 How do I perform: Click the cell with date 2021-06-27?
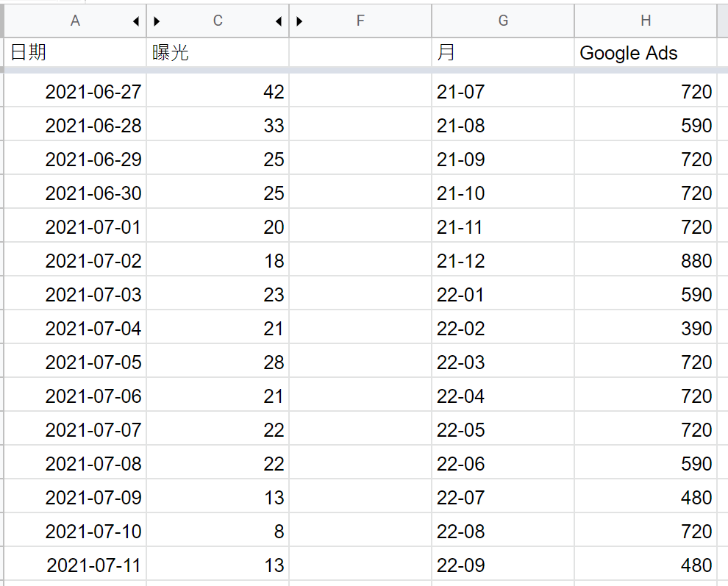[74, 92]
